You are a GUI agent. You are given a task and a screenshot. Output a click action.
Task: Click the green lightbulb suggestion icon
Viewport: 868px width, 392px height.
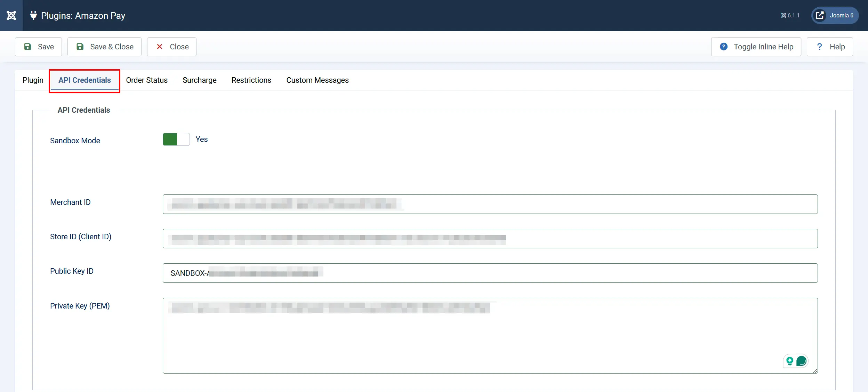tap(790, 361)
